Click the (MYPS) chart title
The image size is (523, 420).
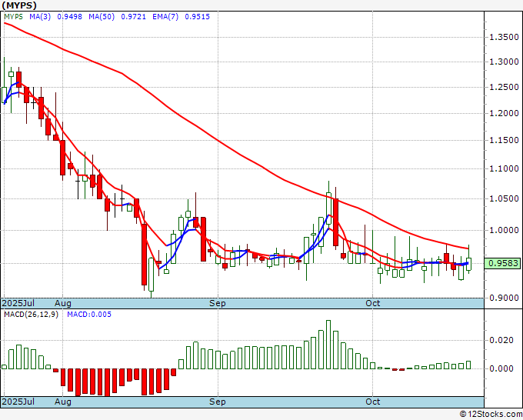[x=19, y=5]
